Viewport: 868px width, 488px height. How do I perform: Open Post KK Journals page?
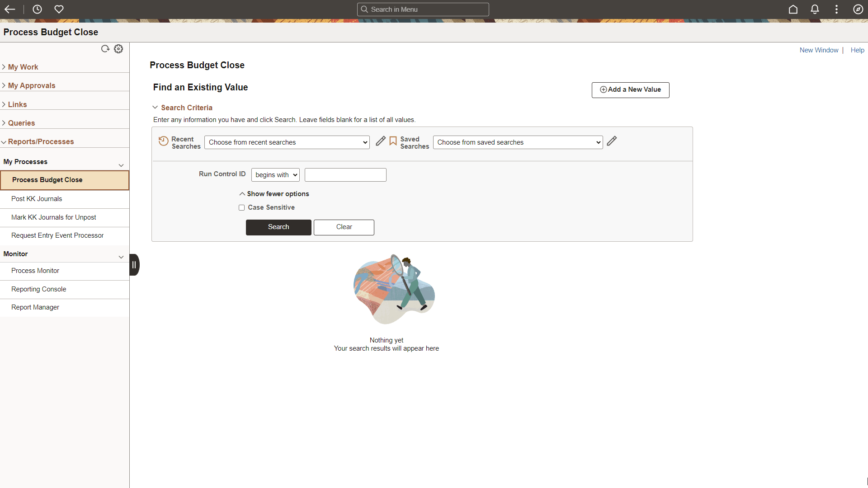[37, 199]
